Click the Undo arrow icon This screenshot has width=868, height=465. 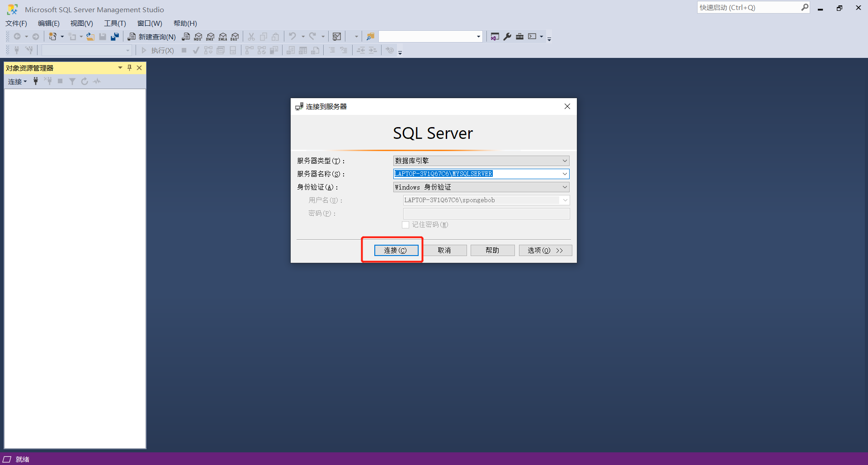click(293, 37)
